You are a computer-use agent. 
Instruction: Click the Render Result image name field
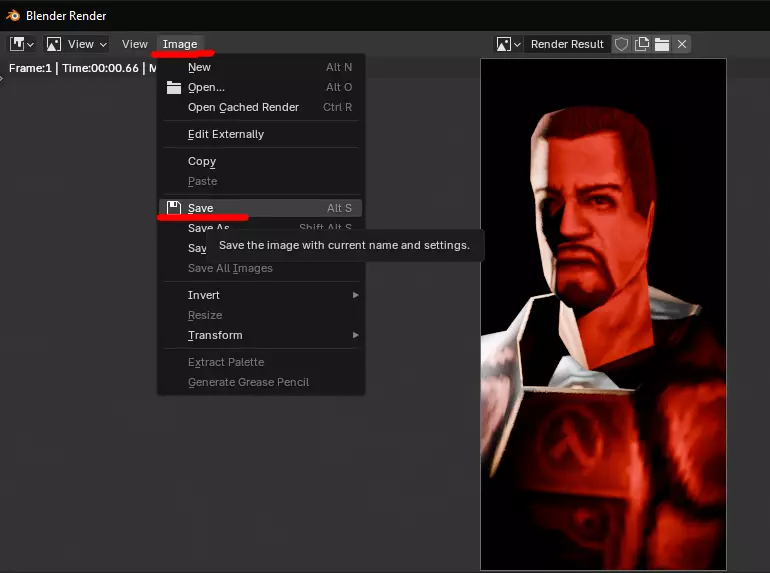(x=567, y=44)
